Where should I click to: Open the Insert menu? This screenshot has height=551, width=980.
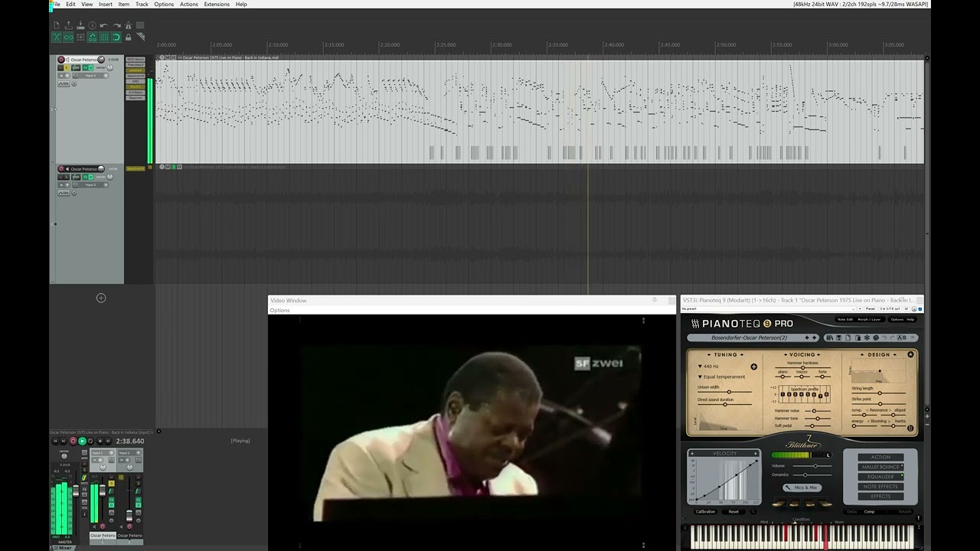click(x=106, y=5)
